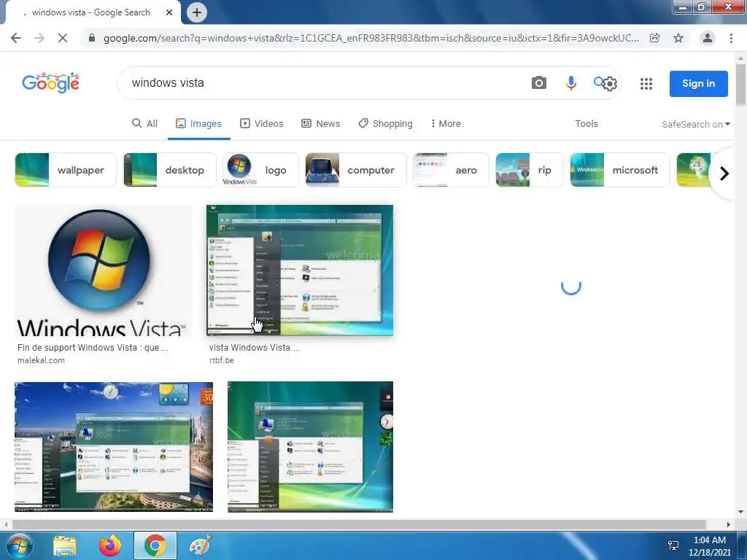
Task: Click the horizontal scrollbar thumb
Action: pos(358,524)
